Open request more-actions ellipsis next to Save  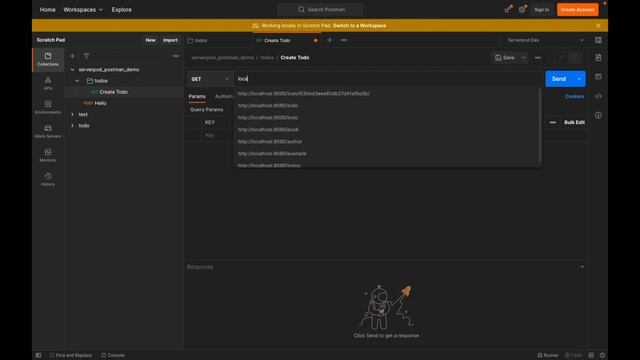[538, 58]
